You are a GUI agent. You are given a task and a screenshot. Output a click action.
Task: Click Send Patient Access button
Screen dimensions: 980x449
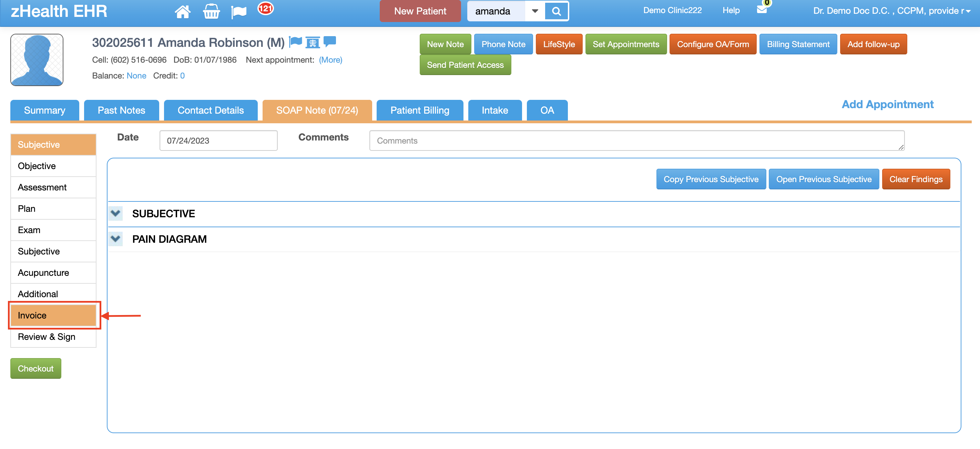click(x=465, y=65)
